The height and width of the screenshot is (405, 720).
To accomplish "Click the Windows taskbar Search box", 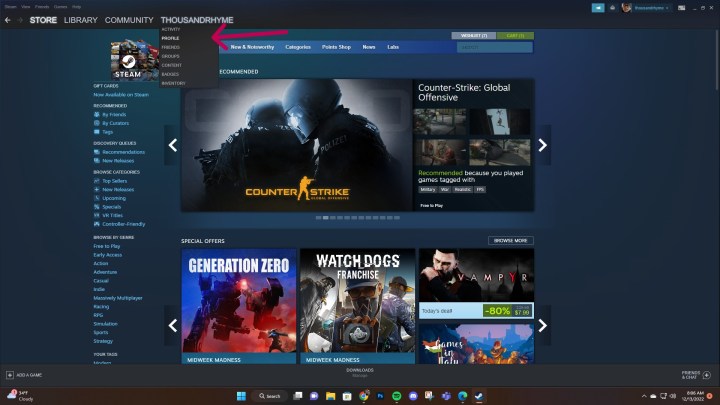I will pos(270,396).
